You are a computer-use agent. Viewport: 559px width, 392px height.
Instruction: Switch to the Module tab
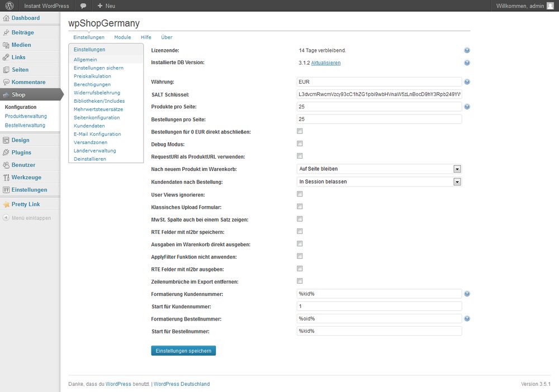(x=122, y=37)
